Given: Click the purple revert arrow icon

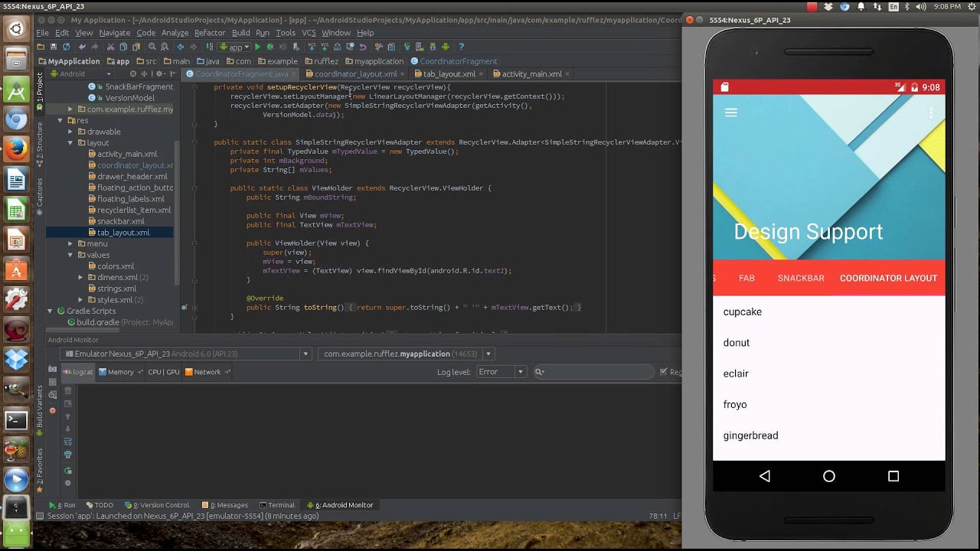Looking at the screenshot, I should (x=364, y=47).
